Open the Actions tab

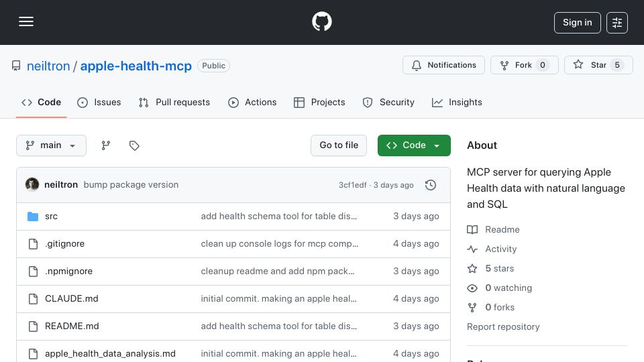tap(252, 102)
